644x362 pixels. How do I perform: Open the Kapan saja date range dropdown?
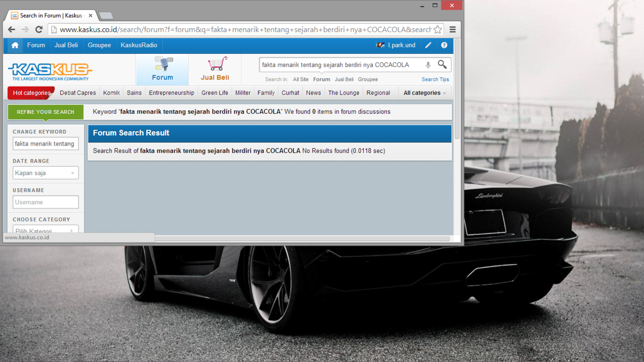[x=45, y=173]
